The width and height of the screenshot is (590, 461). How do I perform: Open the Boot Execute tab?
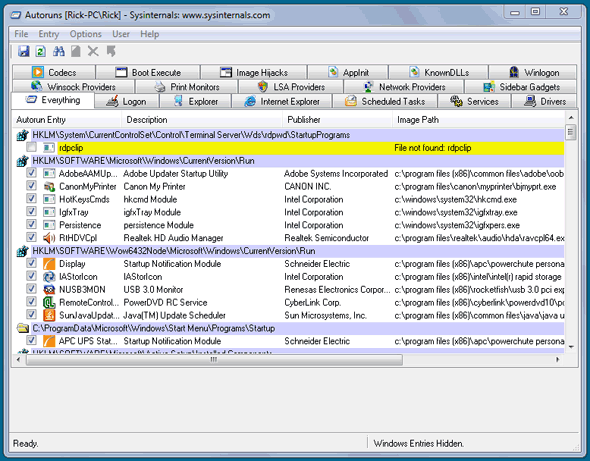tap(148, 72)
